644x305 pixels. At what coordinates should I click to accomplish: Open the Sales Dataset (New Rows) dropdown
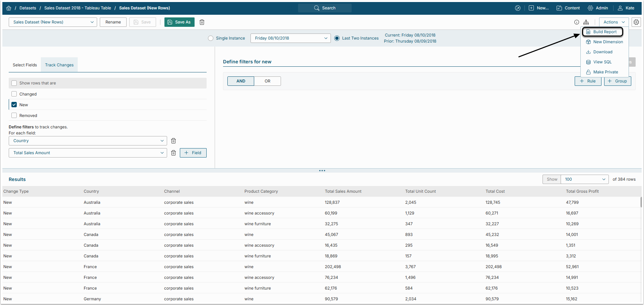click(x=53, y=22)
